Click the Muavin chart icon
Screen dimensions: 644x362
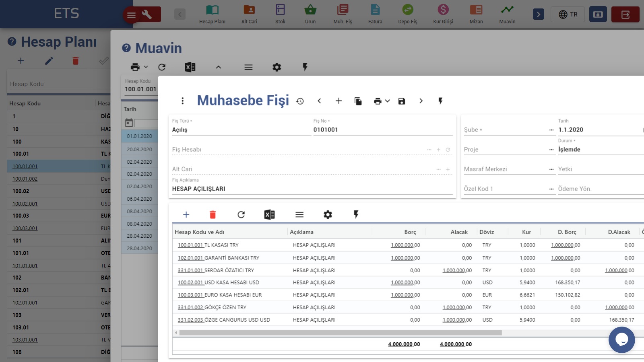pos(507,10)
